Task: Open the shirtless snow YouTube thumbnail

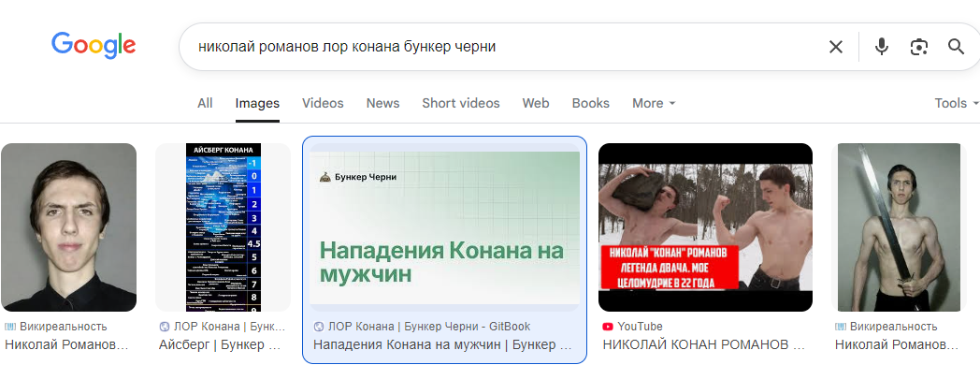Action: click(706, 227)
